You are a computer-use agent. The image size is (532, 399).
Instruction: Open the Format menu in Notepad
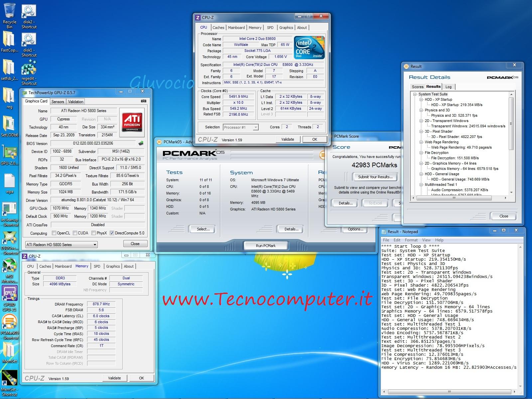click(411, 240)
